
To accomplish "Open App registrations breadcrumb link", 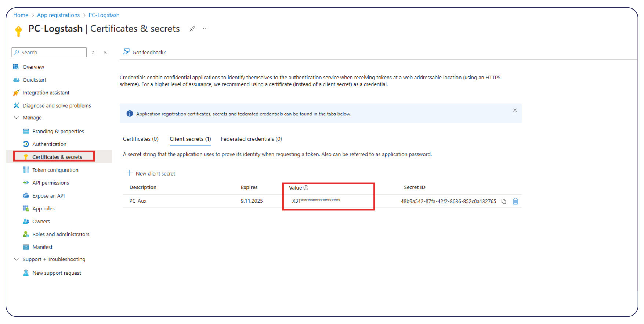I will [58, 15].
